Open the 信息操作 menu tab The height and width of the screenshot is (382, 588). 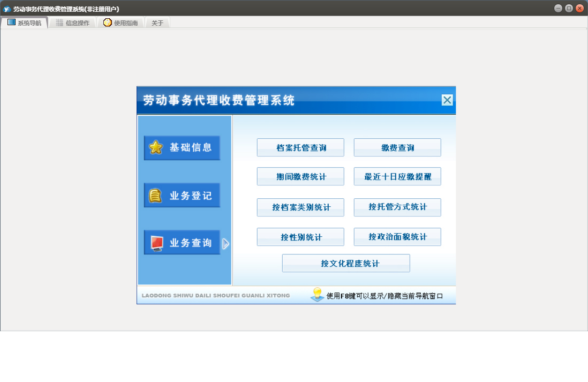73,23
